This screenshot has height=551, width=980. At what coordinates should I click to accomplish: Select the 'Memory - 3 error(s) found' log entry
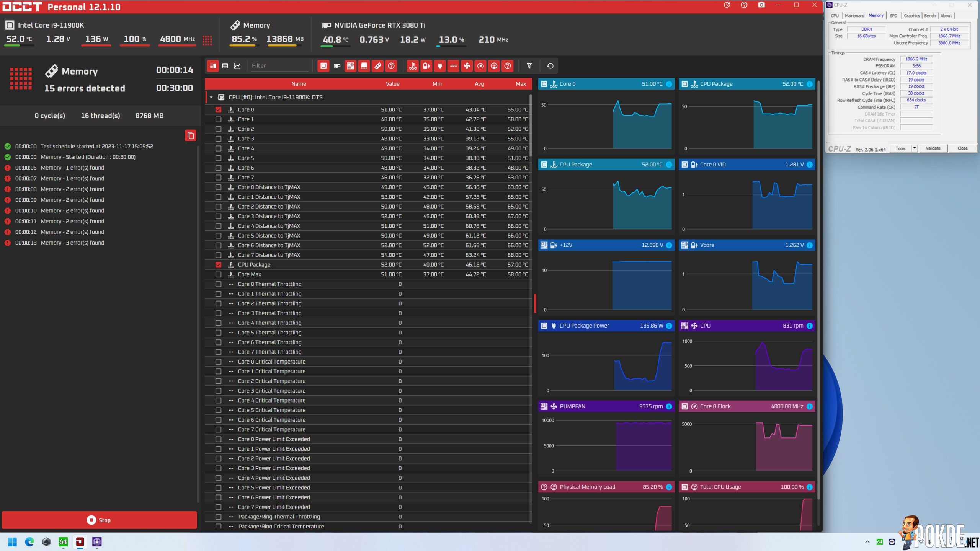point(72,243)
